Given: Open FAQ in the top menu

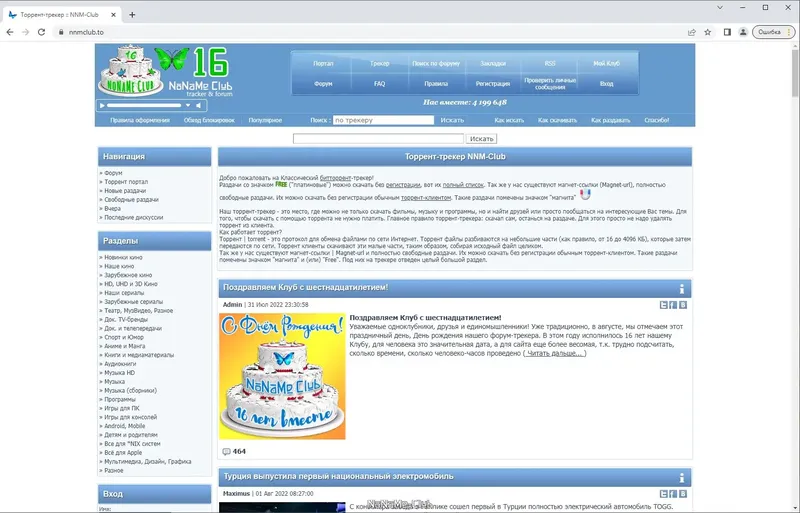Looking at the screenshot, I should 380,84.
